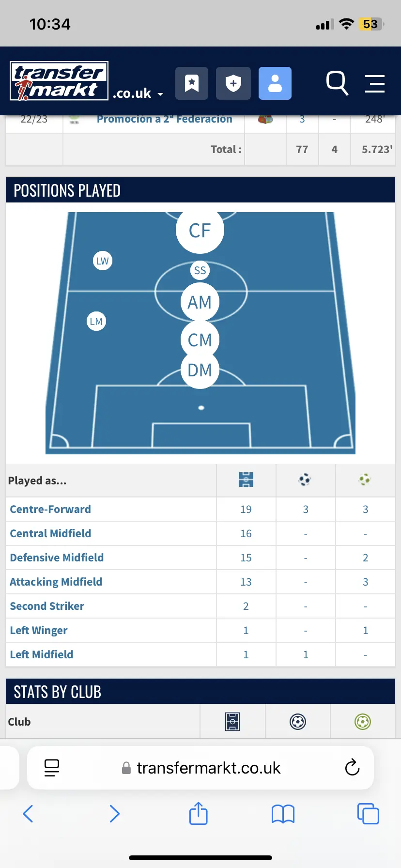Open the Centre-Forward position link
Image resolution: width=401 pixels, height=868 pixels.
pyautogui.click(x=50, y=509)
